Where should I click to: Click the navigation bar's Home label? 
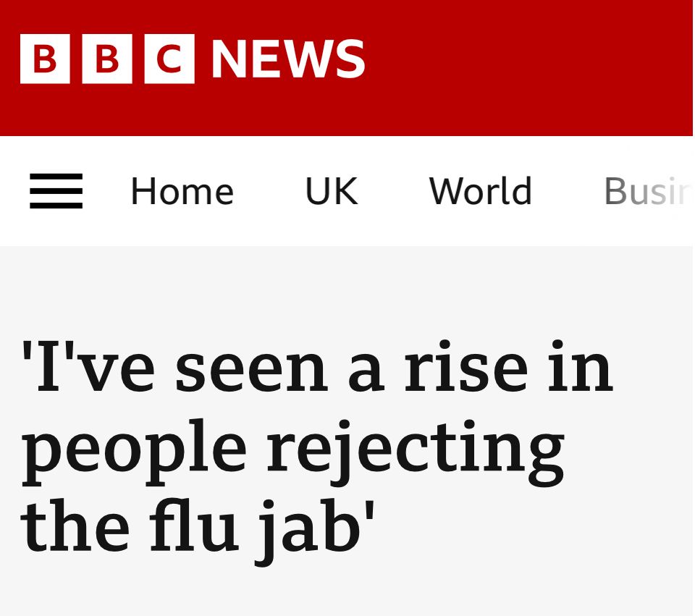coord(182,192)
